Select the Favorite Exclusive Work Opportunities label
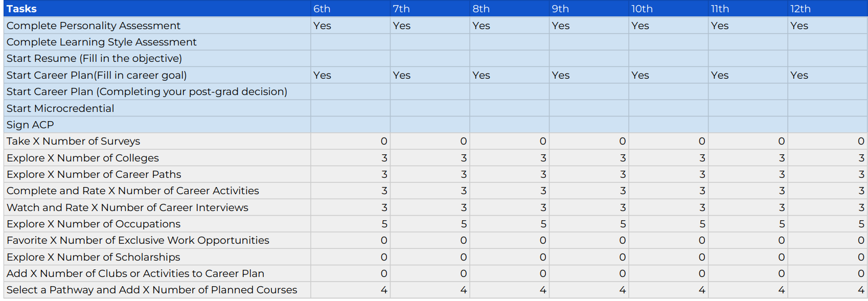Screen dimensions: 868x301 138,240
